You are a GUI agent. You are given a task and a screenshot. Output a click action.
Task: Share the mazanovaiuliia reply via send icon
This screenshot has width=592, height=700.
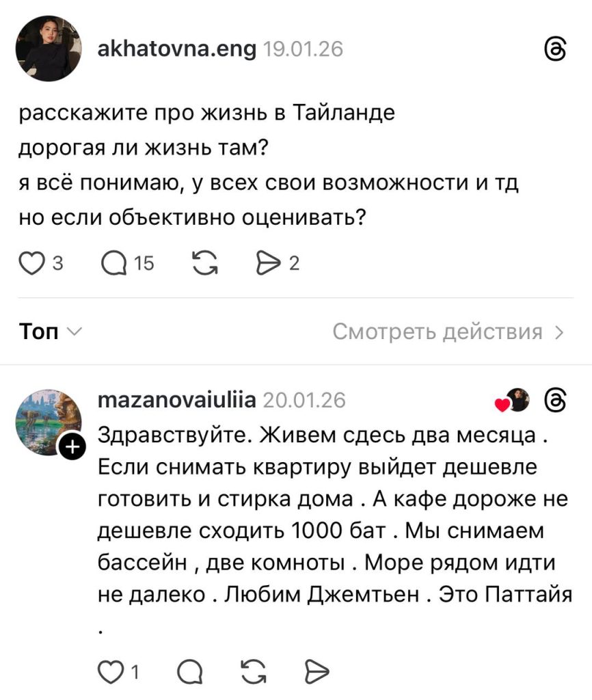click(x=316, y=673)
